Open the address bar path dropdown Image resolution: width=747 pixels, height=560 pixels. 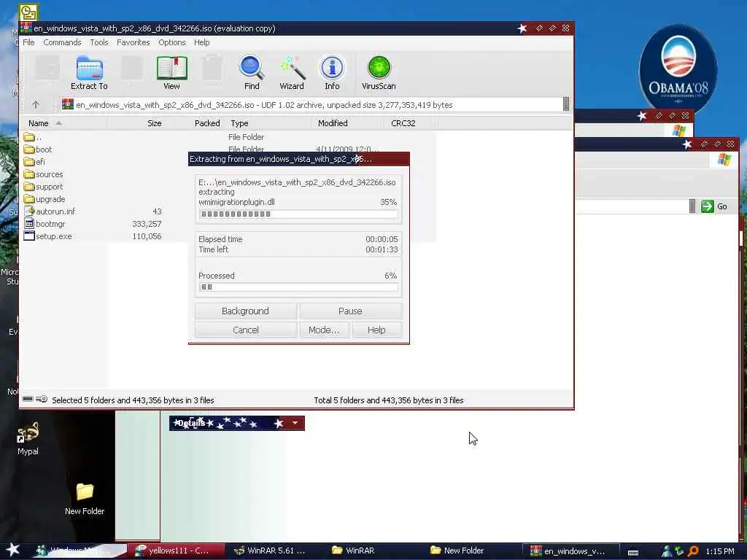point(566,104)
